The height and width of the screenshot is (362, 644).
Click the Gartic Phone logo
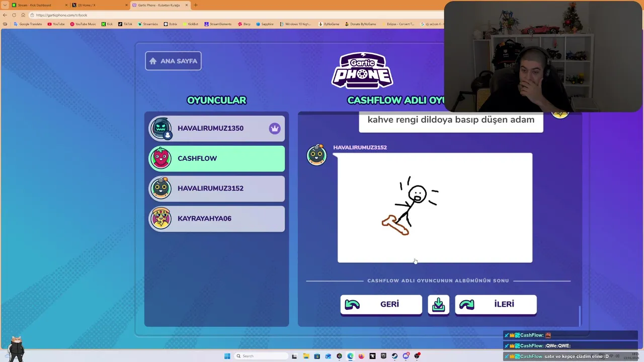coord(362,70)
